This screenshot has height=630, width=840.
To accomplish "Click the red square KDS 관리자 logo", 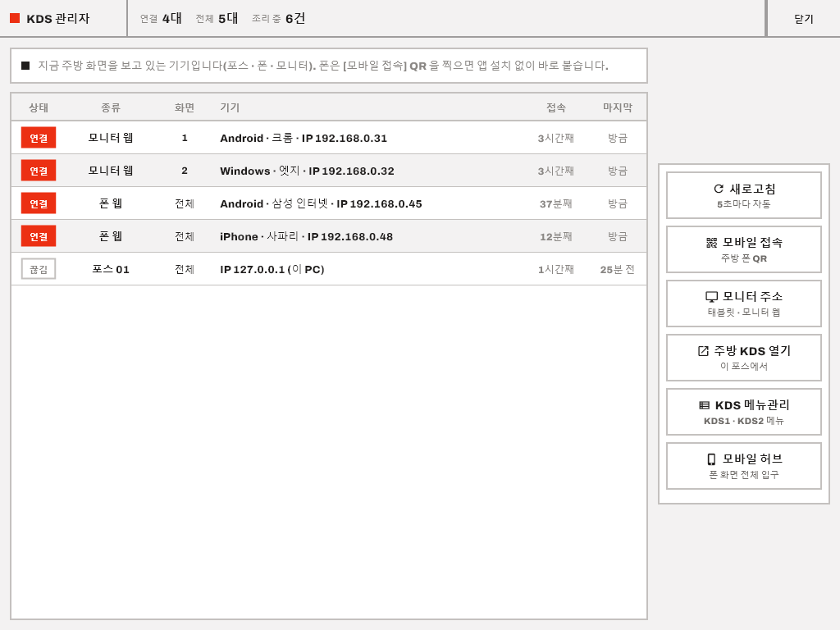I will point(15,18).
